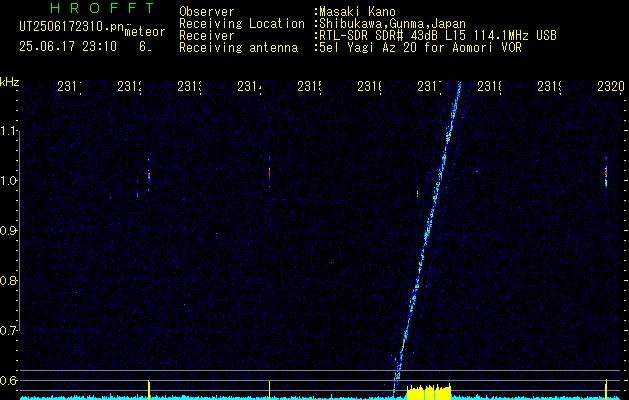
Task: Click the 0.7 frequency axis label
Action: tap(8, 331)
